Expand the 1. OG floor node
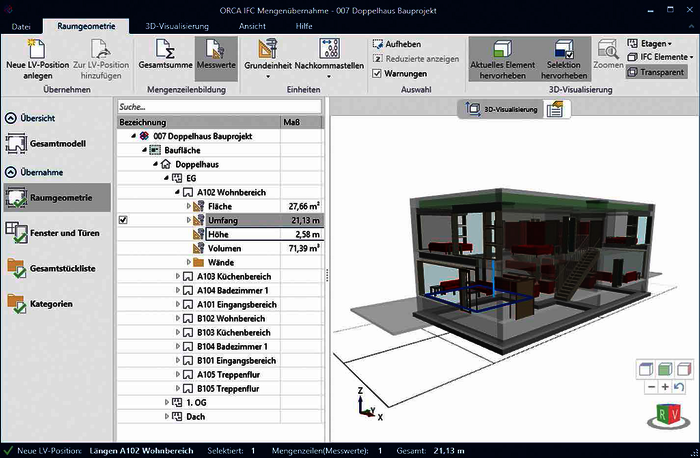The height and width of the screenshot is (458, 700). (x=167, y=402)
